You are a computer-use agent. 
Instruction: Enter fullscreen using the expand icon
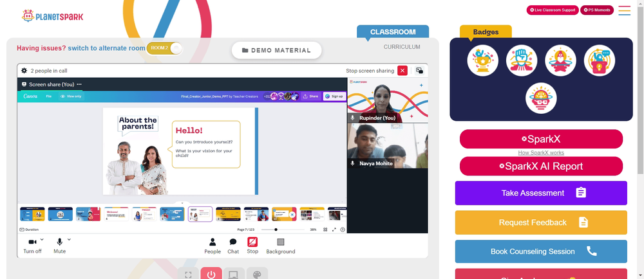[188, 274]
